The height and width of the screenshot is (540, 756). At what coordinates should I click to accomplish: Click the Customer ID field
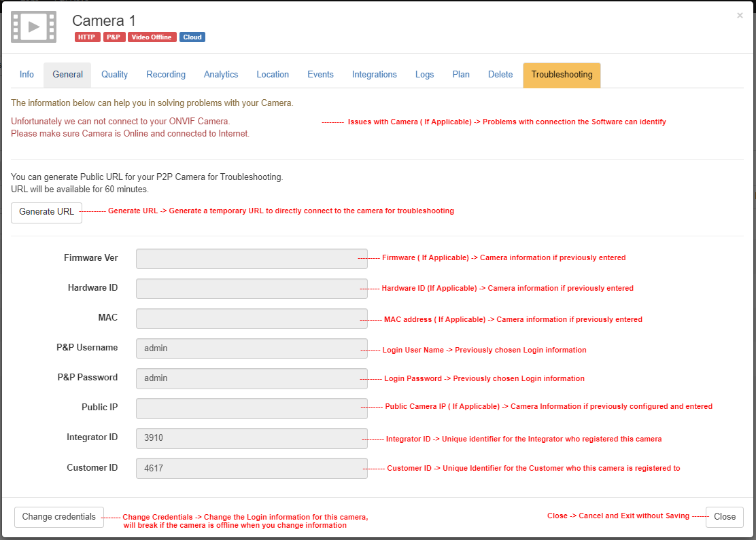[x=252, y=468]
